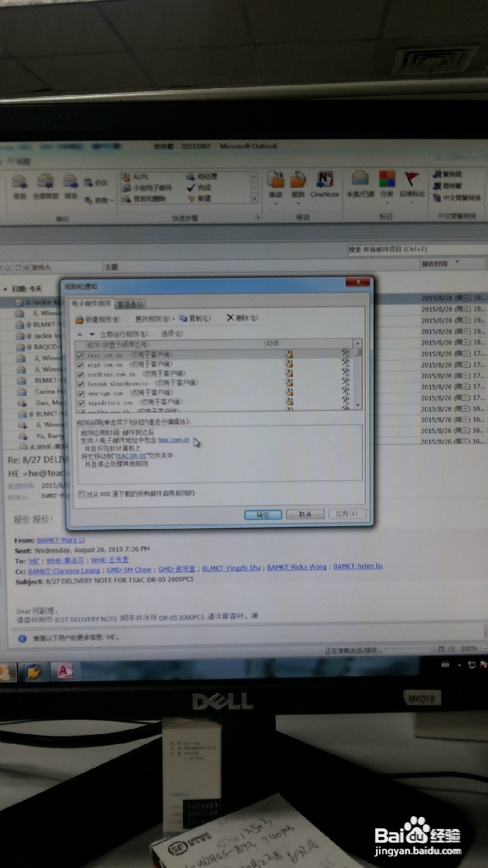Uncheck the cosfresc.com.cn rule checkbox
This screenshot has width=488, height=868.
click(x=80, y=374)
